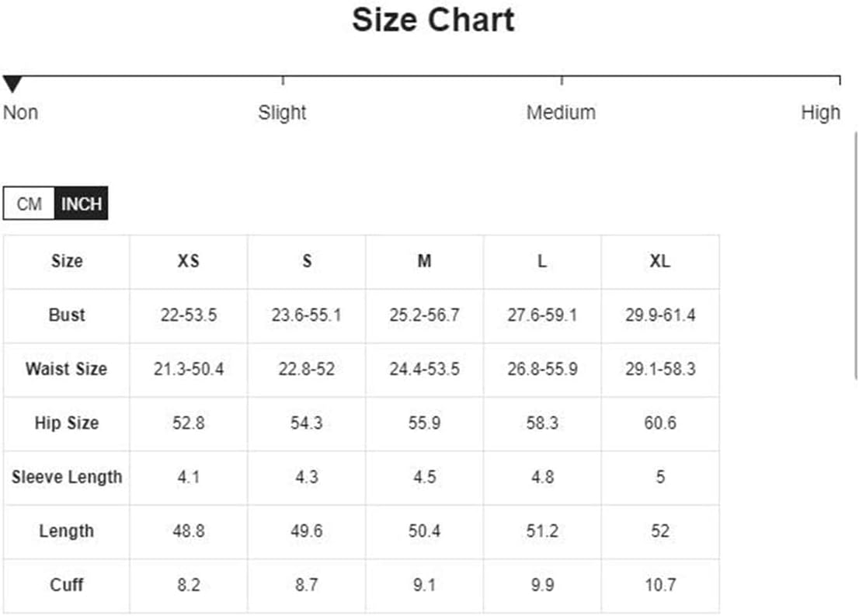Click the vertical scrollbar on the right
This screenshot has height=616, width=859.
[856, 255]
